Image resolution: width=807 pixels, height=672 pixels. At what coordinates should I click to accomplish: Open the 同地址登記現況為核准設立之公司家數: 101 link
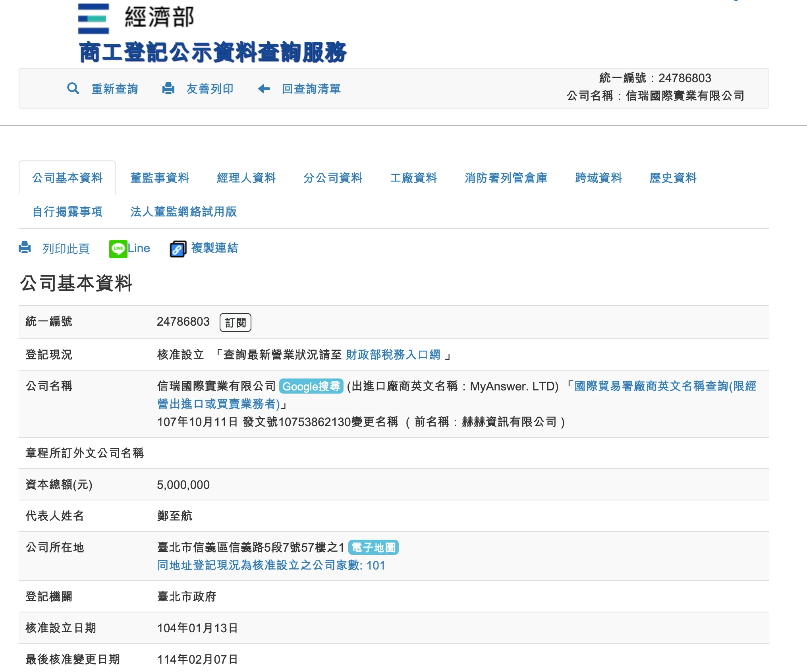(x=271, y=565)
